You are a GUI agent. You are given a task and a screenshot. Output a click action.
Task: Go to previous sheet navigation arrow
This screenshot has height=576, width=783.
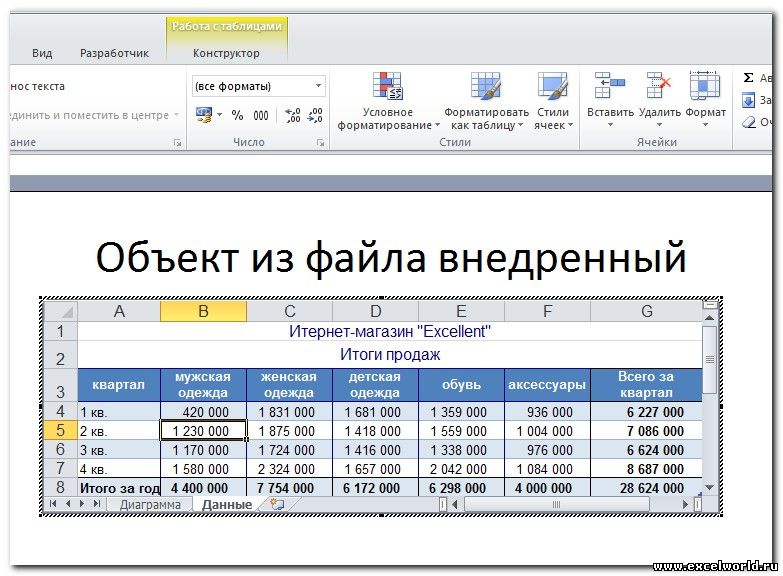[68, 504]
